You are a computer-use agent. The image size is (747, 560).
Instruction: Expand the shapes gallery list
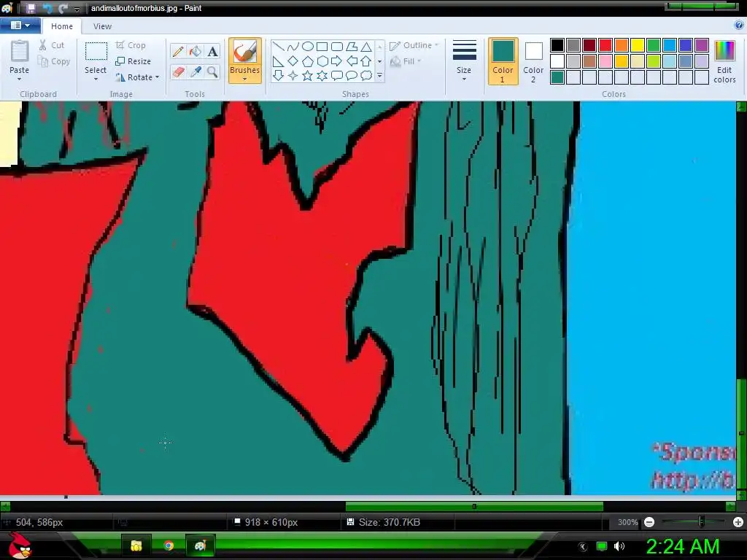point(379,75)
